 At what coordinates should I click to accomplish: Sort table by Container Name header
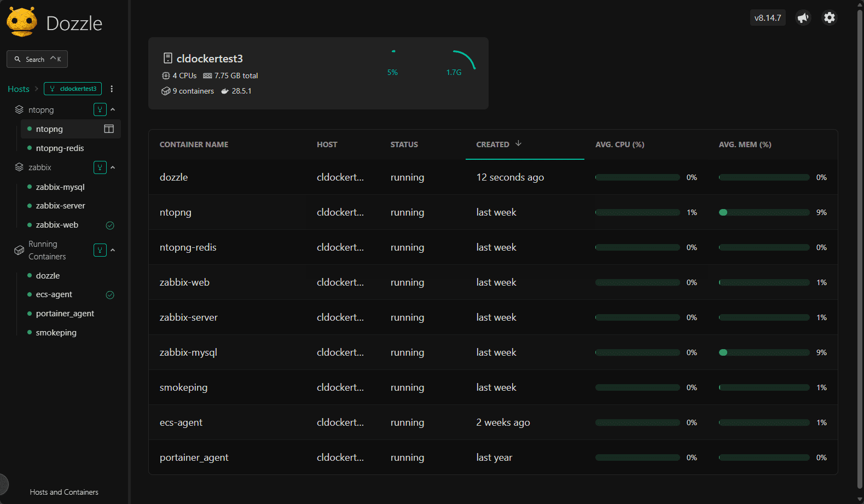pyautogui.click(x=194, y=144)
